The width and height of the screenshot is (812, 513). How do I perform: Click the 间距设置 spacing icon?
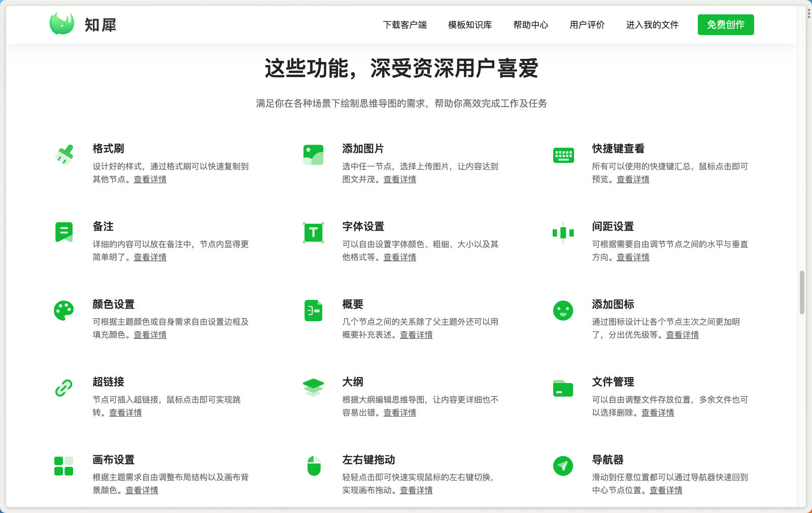tap(563, 232)
